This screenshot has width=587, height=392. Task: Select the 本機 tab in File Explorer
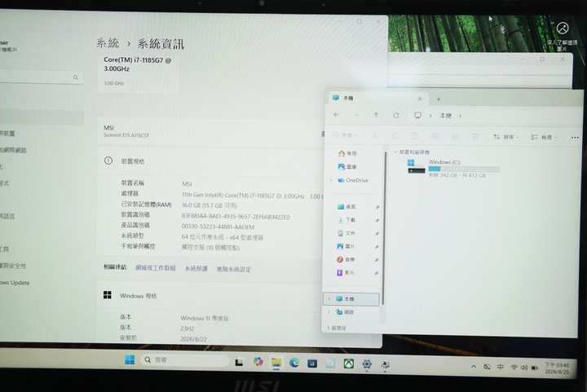pyautogui.click(x=378, y=99)
